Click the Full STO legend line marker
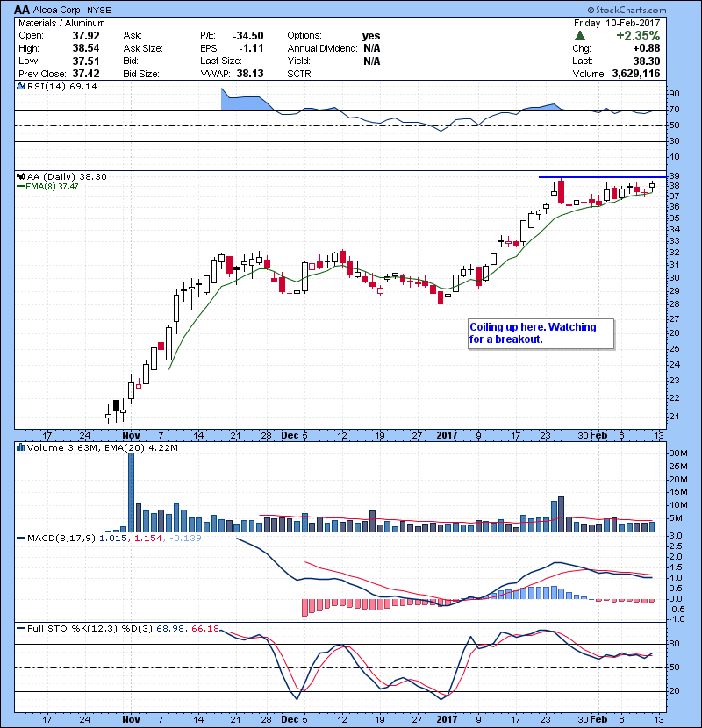This screenshot has height=728, width=702. (20, 629)
